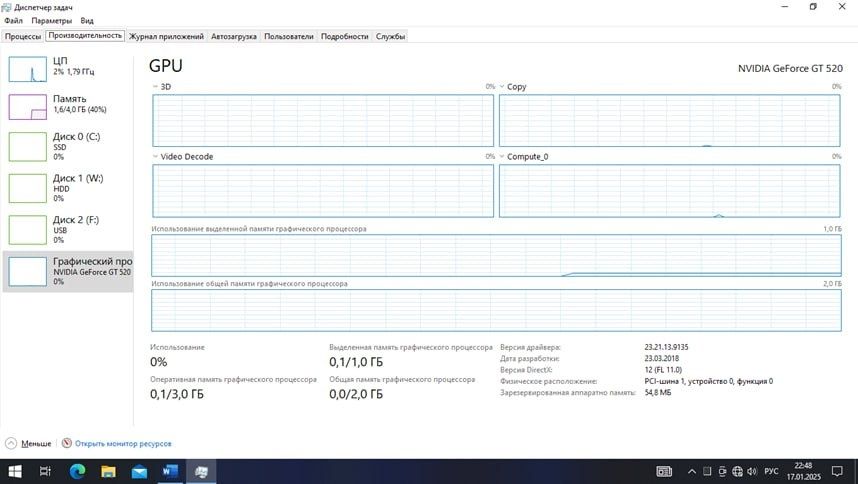The width and height of the screenshot is (858, 484).
Task: Switch to the Службы tab
Action: tap(390, 37)
